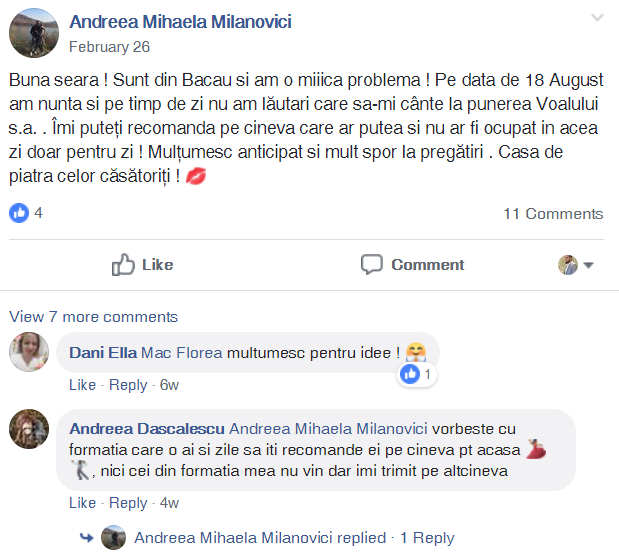Open the post options chevron menu
Image resolution: width=619 pixels, height=558 pixels.
pos(597,18)
